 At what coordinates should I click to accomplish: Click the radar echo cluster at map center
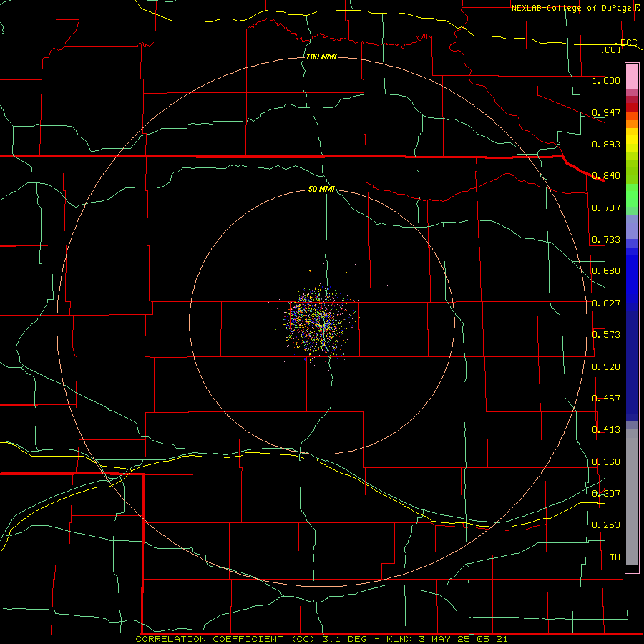pyautogui.click(x=321, y=323)
